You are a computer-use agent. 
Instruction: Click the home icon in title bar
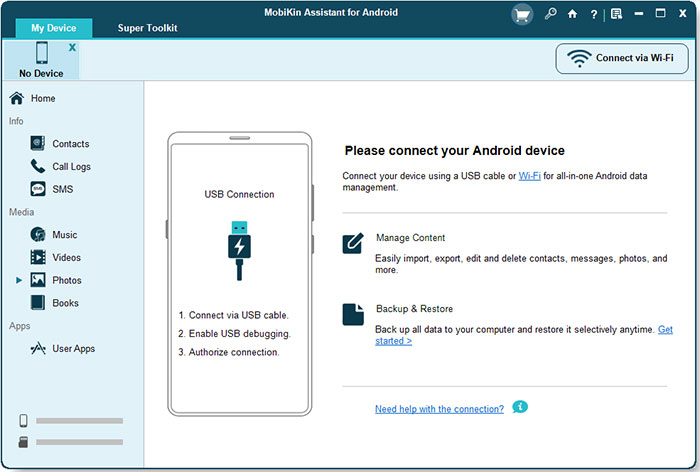(572, 14)
